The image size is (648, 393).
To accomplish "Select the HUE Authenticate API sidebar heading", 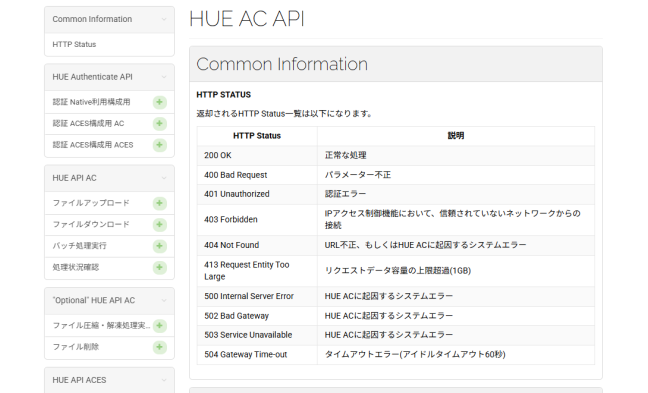I will click(92, 77).
